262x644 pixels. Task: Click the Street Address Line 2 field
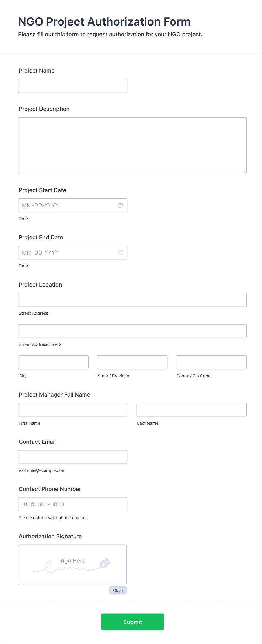point(132,331)
